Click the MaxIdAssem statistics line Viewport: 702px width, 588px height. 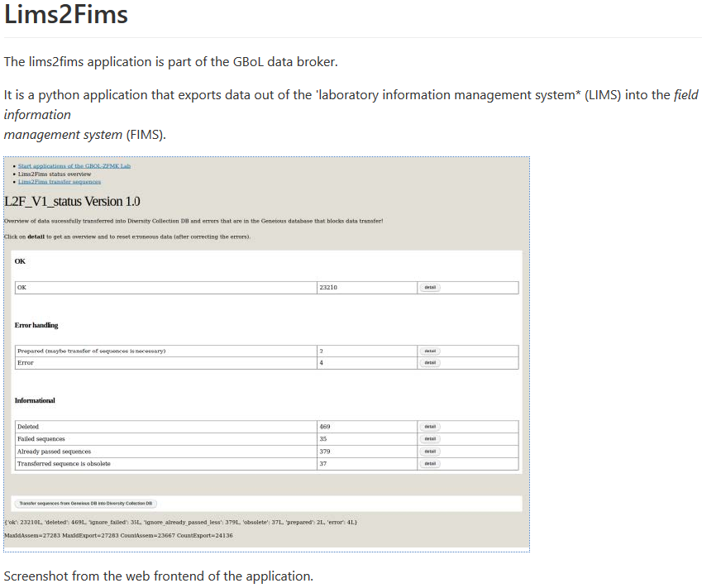tap(118, 536)
